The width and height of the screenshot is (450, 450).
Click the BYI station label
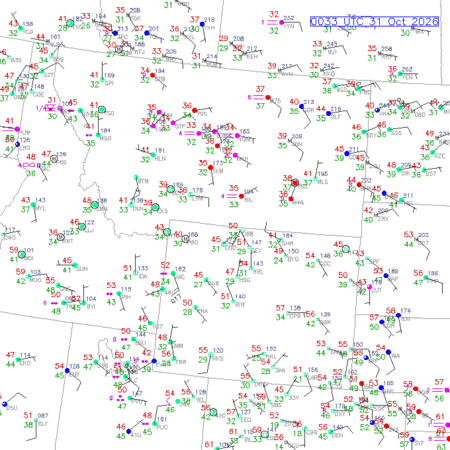coord(91,307)
